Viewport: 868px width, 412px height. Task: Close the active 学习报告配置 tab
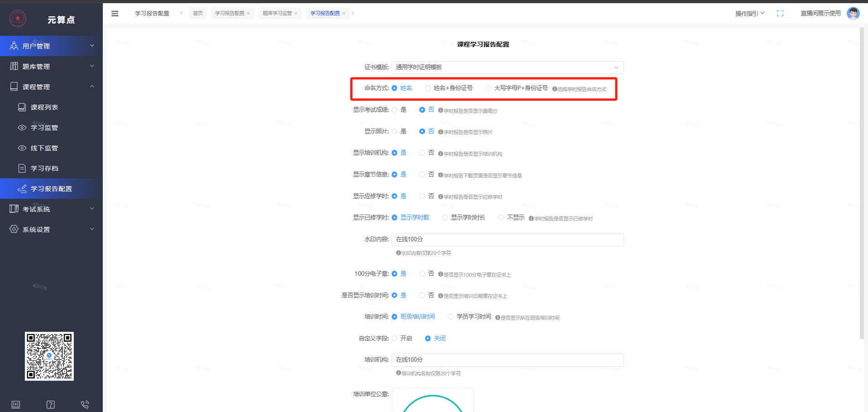[x=344, y=14]
